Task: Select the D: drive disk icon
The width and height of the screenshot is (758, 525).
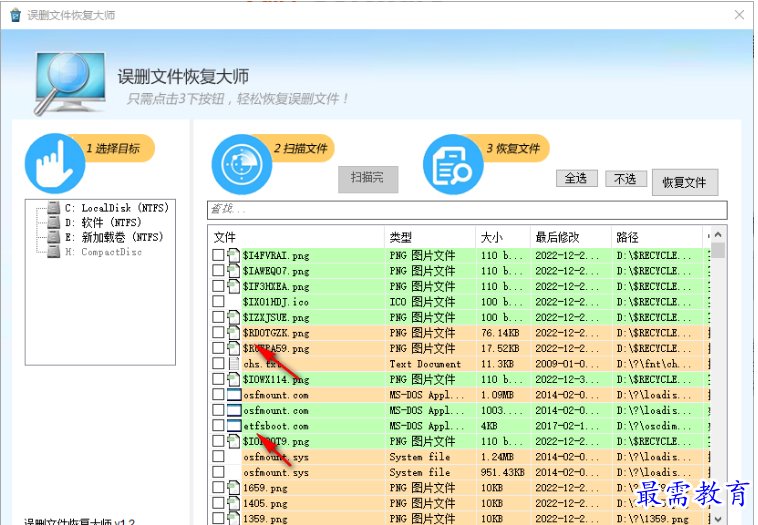Action: (x=54, y=222)
